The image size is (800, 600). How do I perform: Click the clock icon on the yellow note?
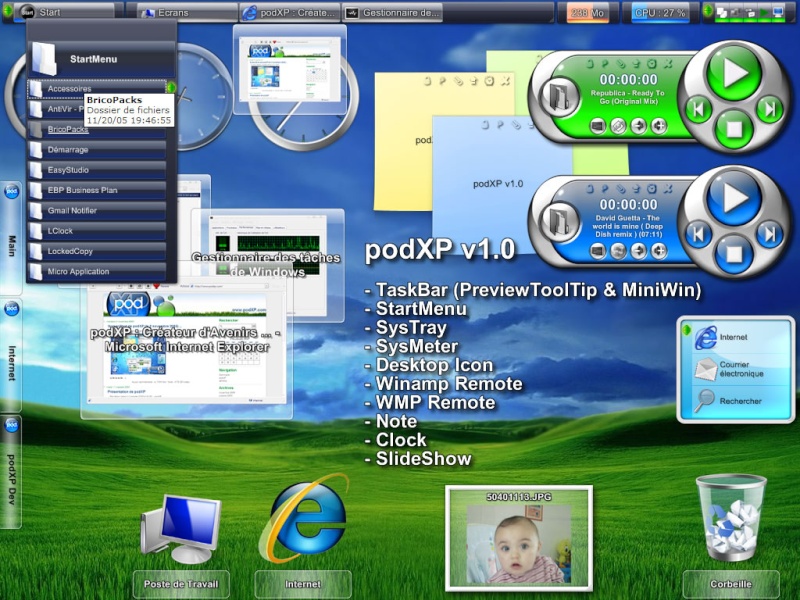point(489,81)
